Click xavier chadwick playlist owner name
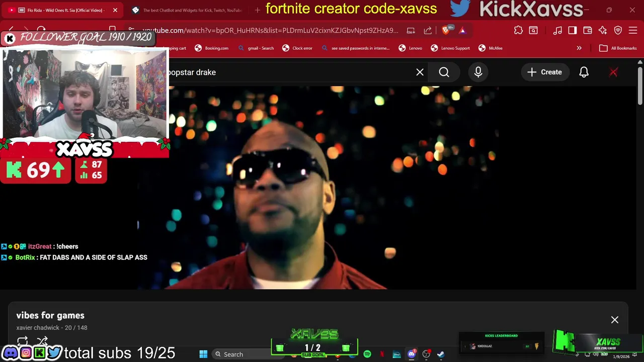644x362 pixels. click(39, 328)
